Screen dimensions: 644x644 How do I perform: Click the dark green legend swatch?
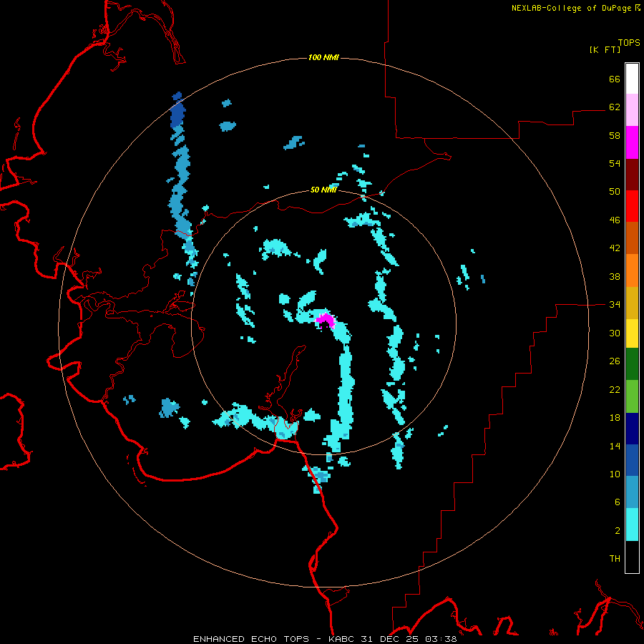tap(632, 364)
